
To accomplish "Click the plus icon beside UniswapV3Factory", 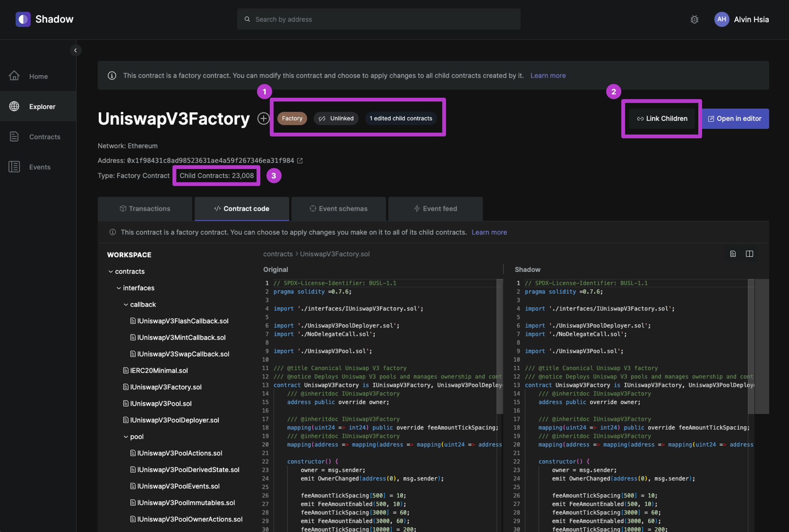I will pyautogui.click(x=263, y=118).
